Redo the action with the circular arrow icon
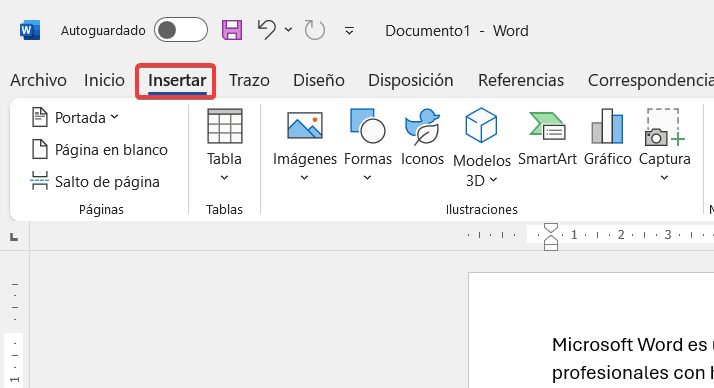Image resolution: width=714 pixels, height=388 pixels. 314,30
